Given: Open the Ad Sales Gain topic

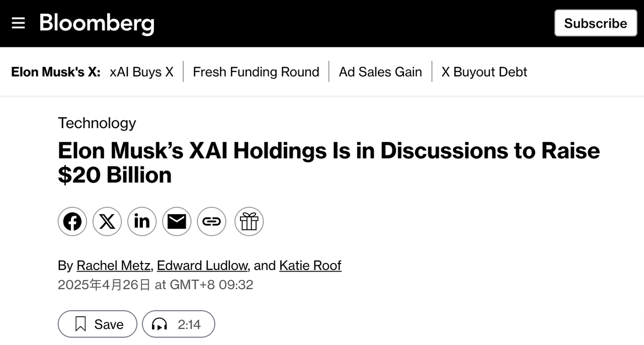Looking at the screenshot, I should tap(380, 72).
